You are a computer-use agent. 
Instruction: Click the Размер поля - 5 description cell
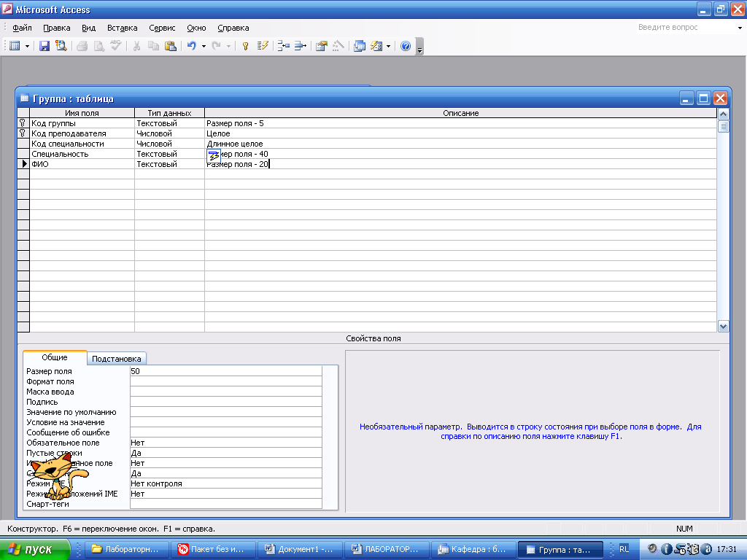coord(461,123)
